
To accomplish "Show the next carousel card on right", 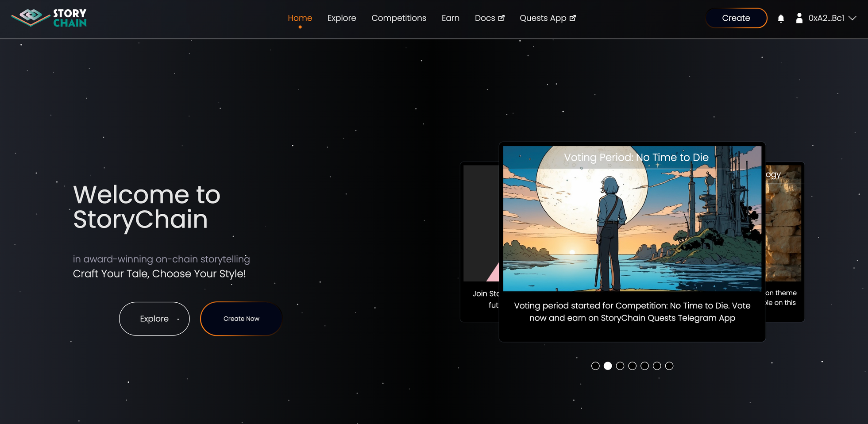I will (785, 242).
